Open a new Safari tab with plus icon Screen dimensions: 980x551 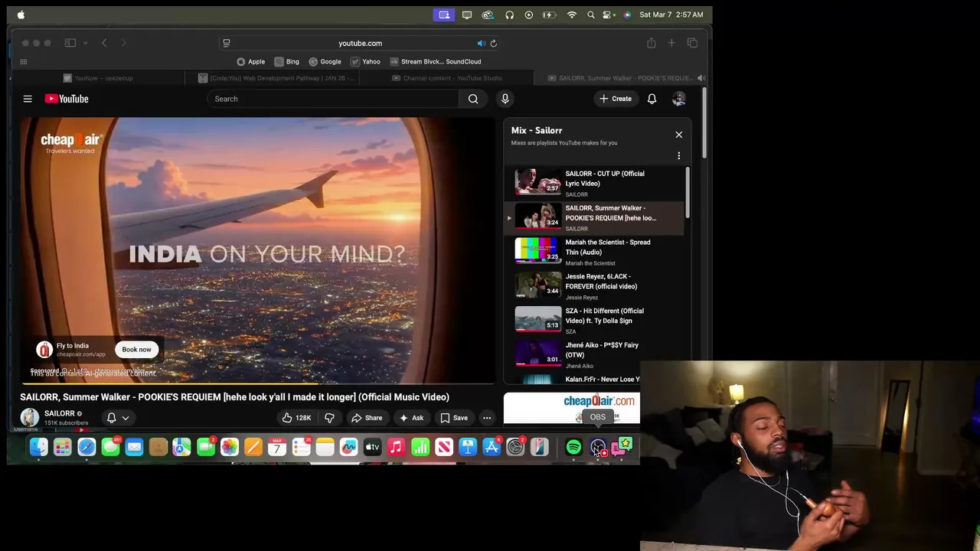pyautogui.click(x=671, y=44)
